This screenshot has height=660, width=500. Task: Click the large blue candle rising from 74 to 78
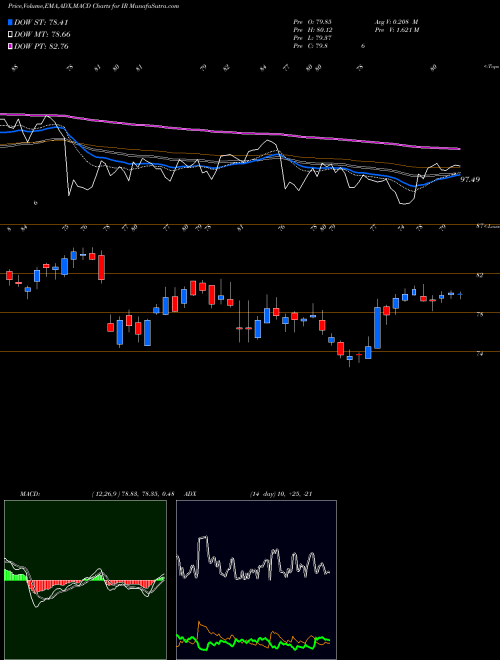[378, 328]
